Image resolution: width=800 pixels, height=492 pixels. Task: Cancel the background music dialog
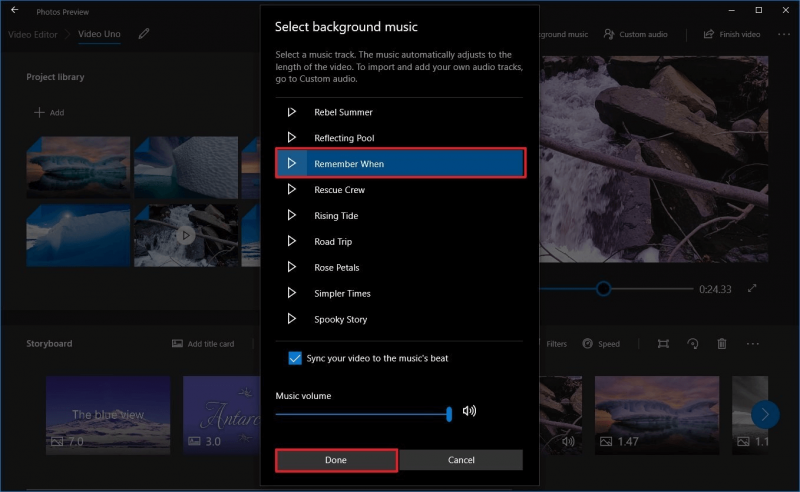click(x=461, y=460)
